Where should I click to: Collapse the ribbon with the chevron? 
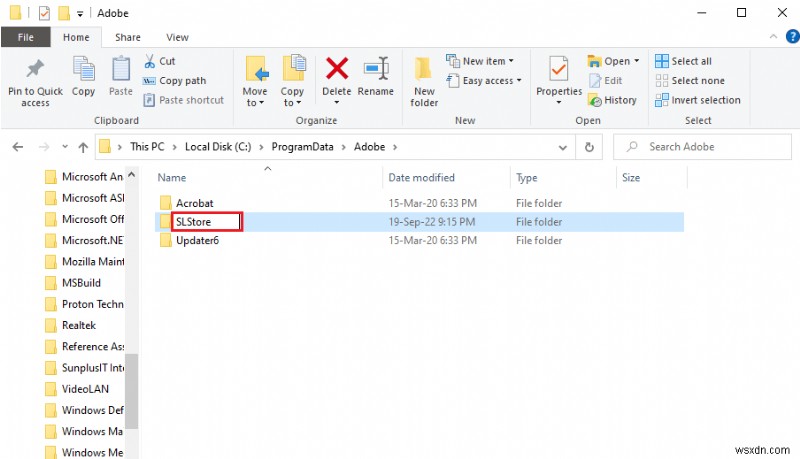click(x=773, y=36)
